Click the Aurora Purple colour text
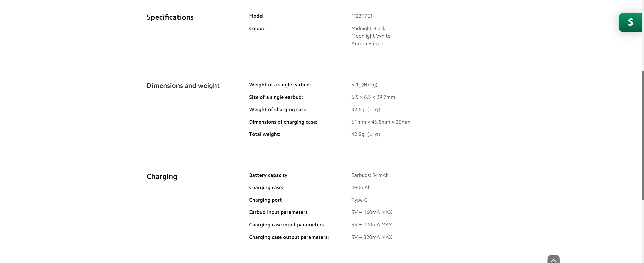Screen dimensions: 644x263 [367, 43]
